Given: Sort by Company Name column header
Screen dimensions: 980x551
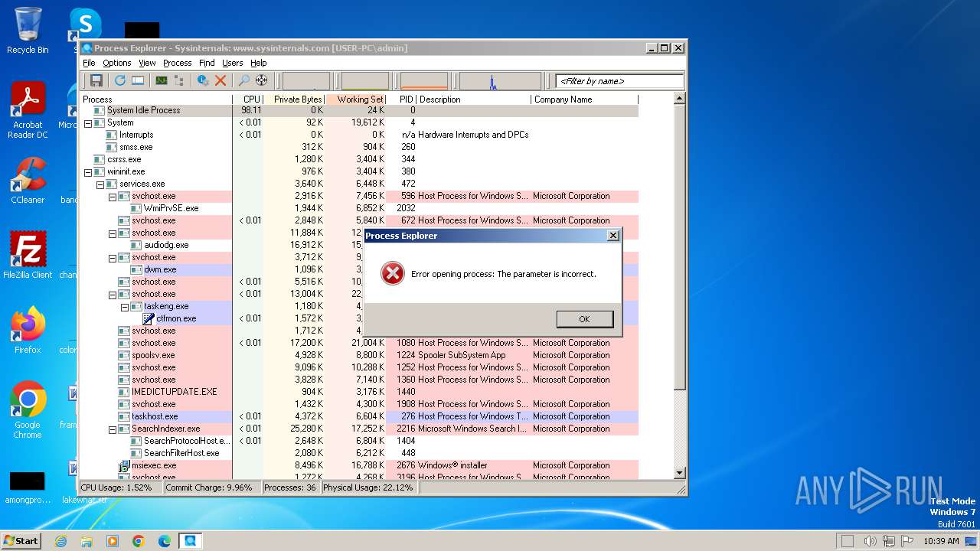Looking at the screenshot, I should point(584,99).
